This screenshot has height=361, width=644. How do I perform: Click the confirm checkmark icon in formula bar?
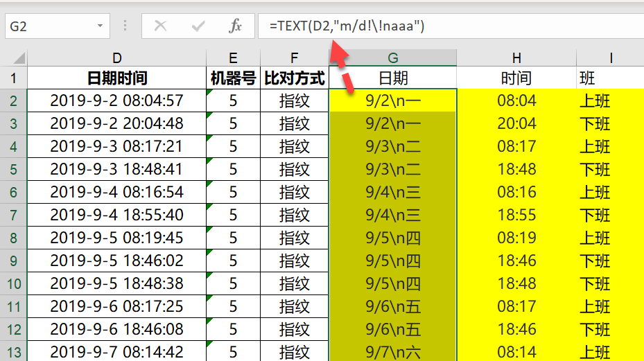click(198, 26)
